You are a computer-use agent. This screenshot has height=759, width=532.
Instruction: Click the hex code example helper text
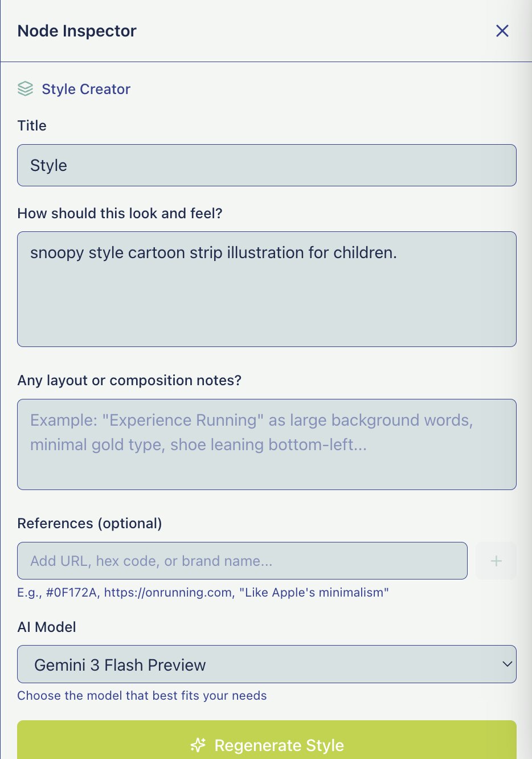pyautogui.click(x=203, y=592)
